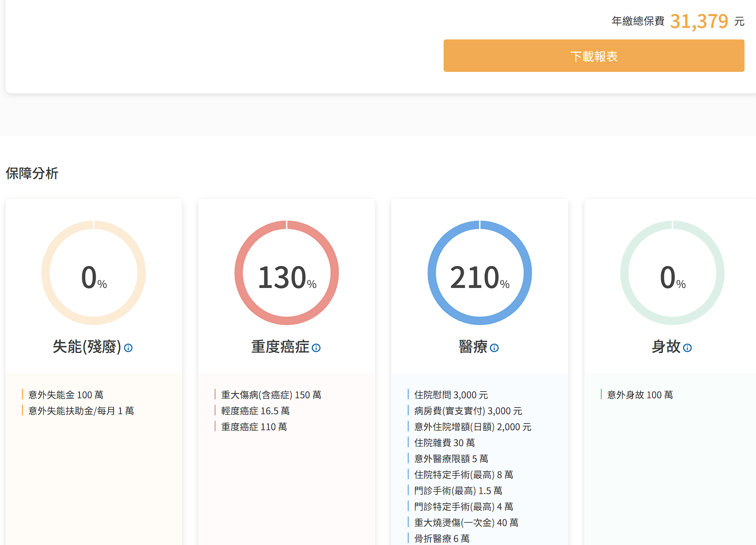The height and width of the screenshot is (545, 756).
Task: Select 重大燒燙傷(一次金) 40 萬 item
Action: pyautogui.click(x=466, y=523)
